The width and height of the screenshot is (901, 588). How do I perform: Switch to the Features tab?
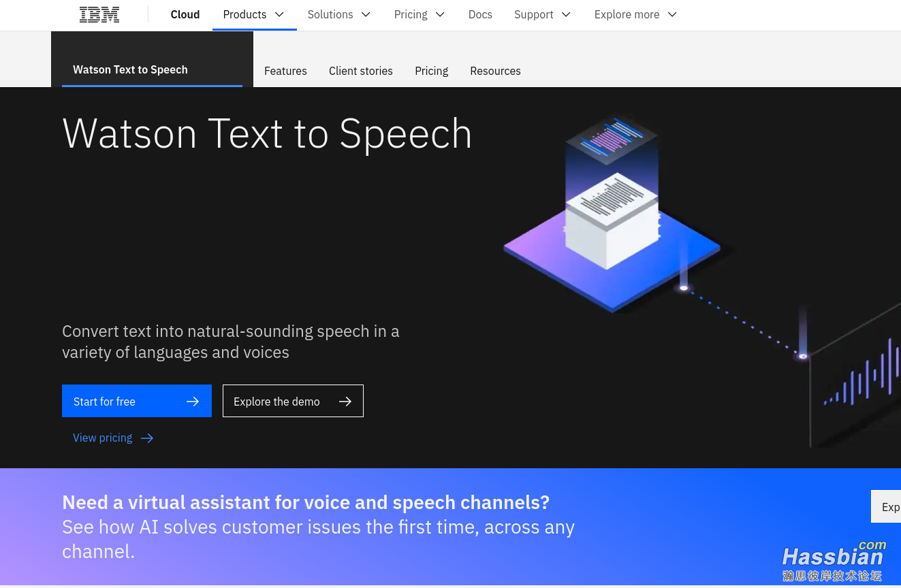(285, 71)
